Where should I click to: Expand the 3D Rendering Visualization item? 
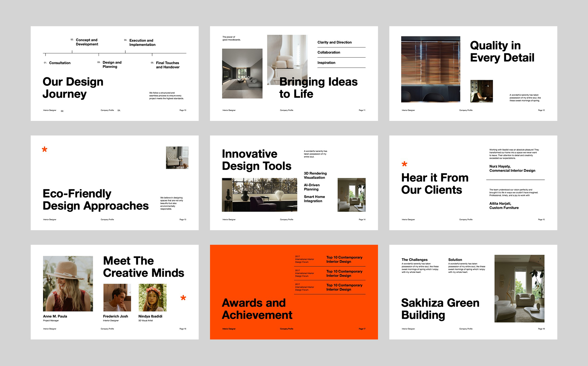pyautogui.click(x=315, y=175)
